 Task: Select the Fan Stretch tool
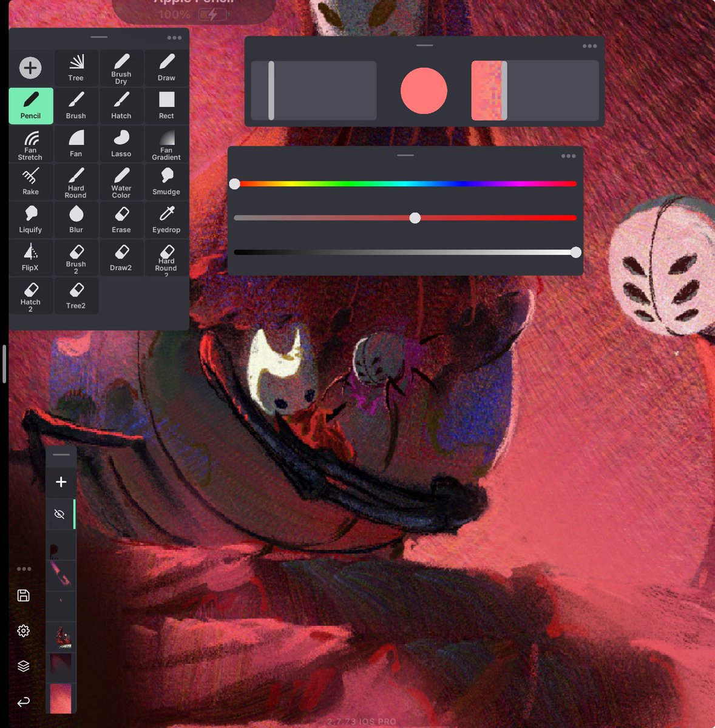(31, 144)
